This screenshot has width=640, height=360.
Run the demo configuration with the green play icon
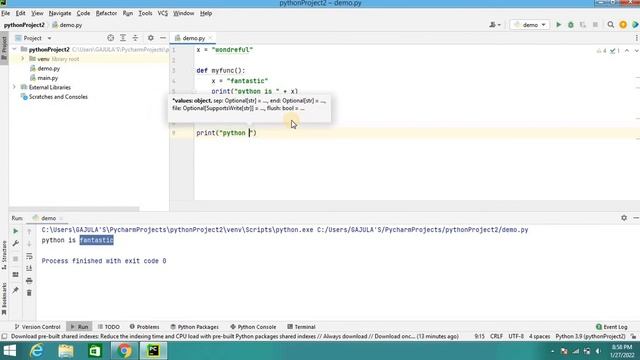pyautogui.click(x=558, y=25)
